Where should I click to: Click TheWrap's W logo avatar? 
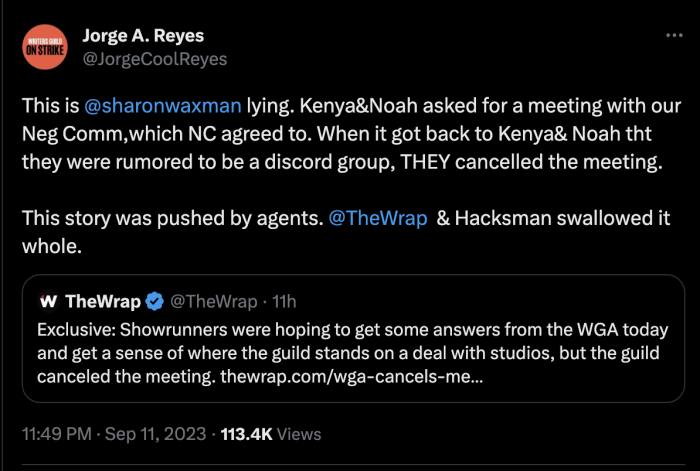(x=48, y=301)
